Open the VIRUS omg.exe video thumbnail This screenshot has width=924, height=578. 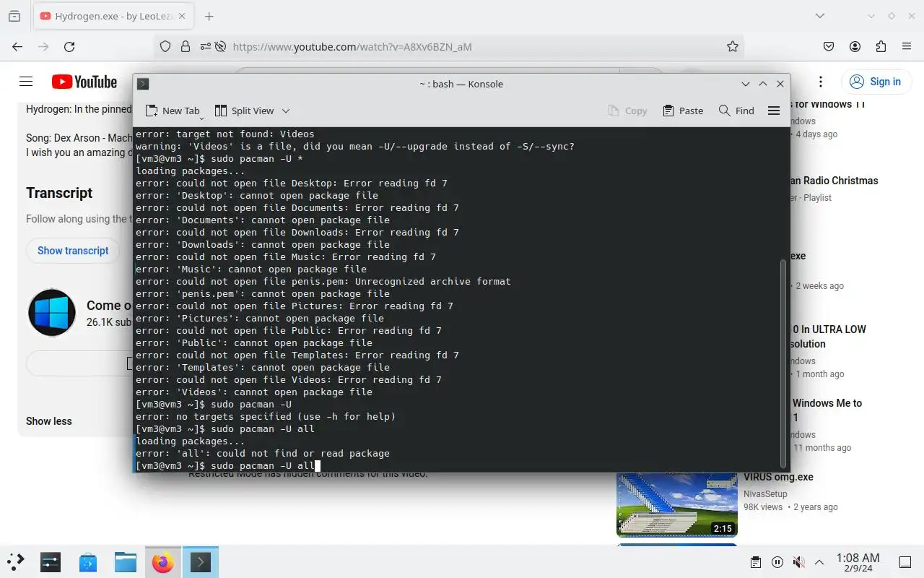[x=677, y=504]
